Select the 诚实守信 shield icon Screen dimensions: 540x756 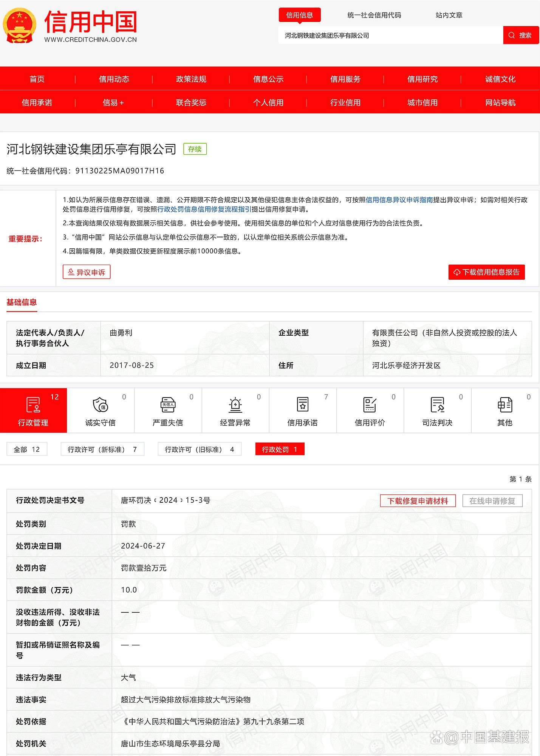(101, 404)
